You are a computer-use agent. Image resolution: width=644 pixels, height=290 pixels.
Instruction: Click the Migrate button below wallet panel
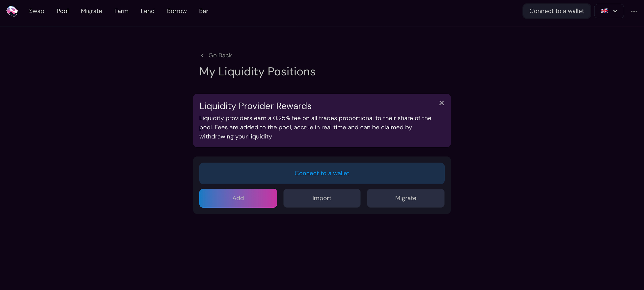click(x=405, y=198)
